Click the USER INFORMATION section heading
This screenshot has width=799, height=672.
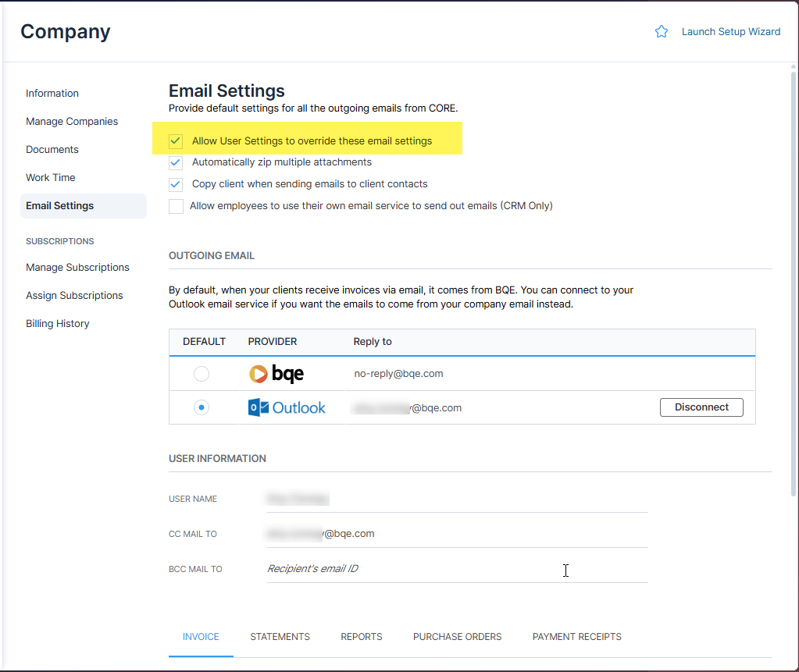217,459
